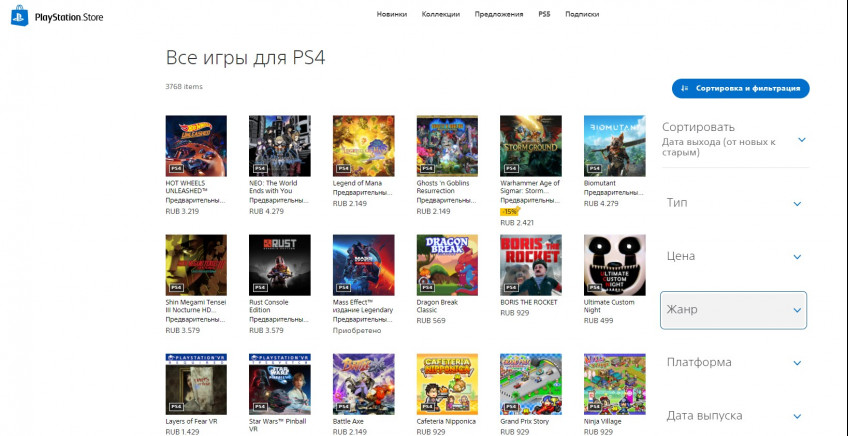Open the PS5 menu item
The height and width of the screenshot is (436, 848).
tap(544, 15)
